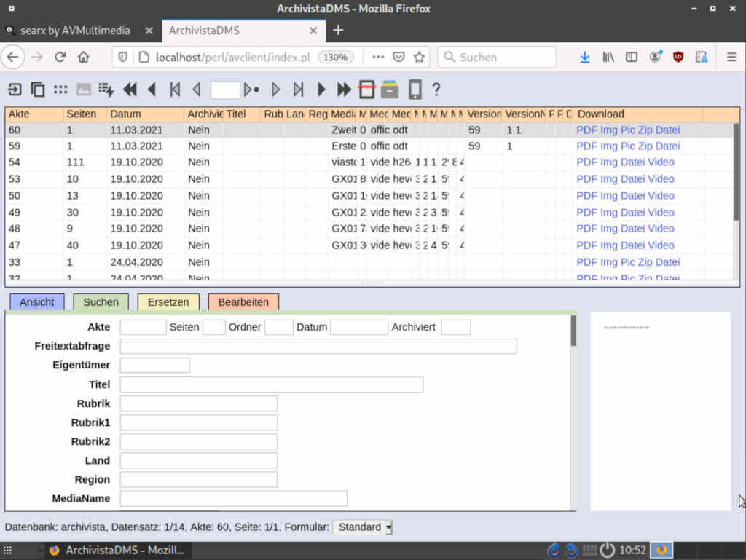Sort by the Akte column header
The height and width of the screenshot is (560, 746).
tap(34, 114)
